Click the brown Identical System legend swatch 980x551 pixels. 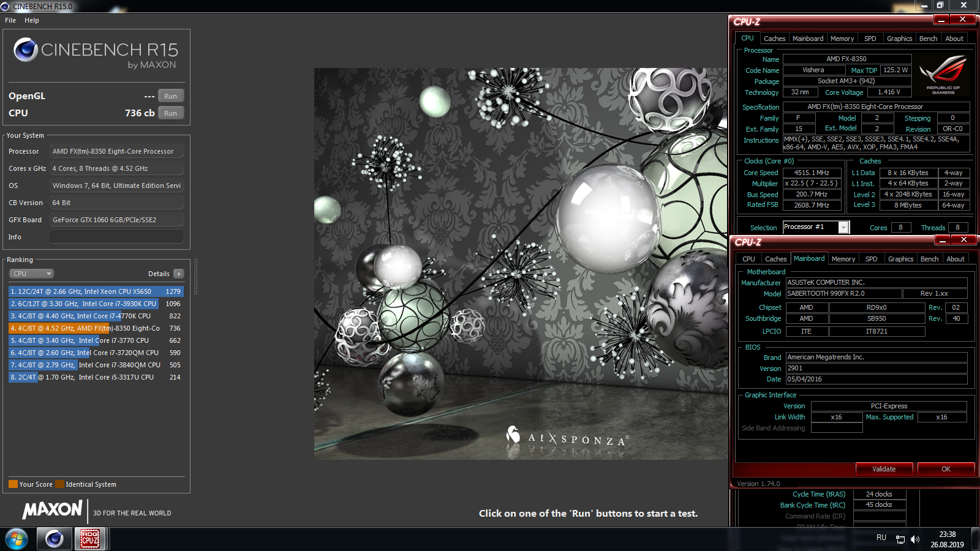click(x=59, y=484)
